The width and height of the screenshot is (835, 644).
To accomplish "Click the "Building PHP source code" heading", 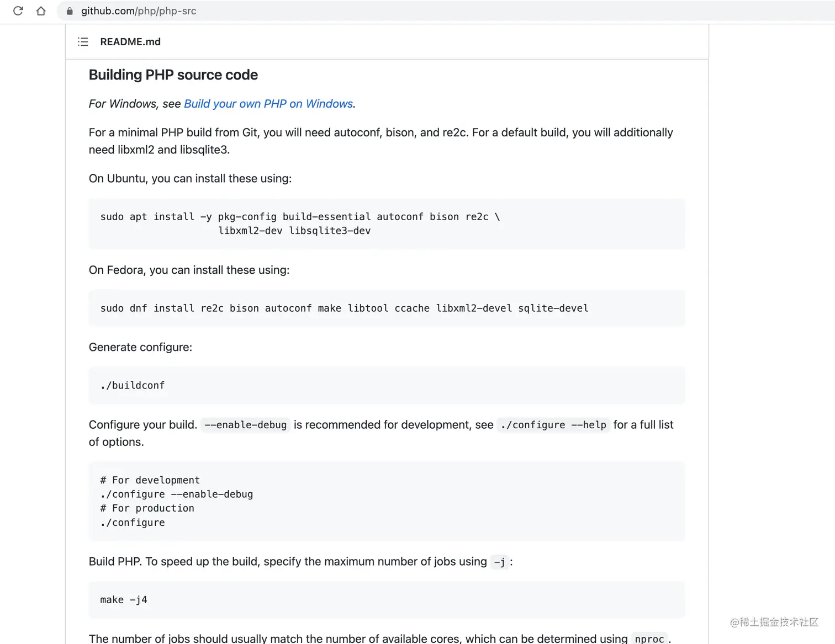I will click(x=173, y=75).
